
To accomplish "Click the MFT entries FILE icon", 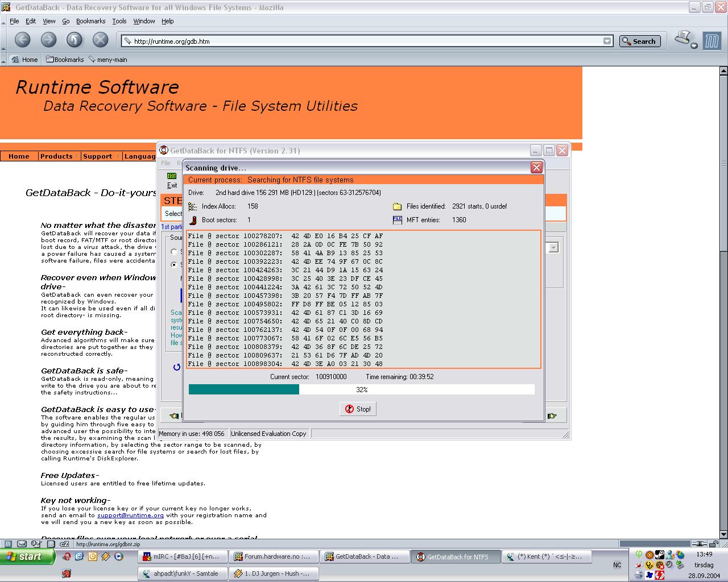I will [x=398, y=220].
